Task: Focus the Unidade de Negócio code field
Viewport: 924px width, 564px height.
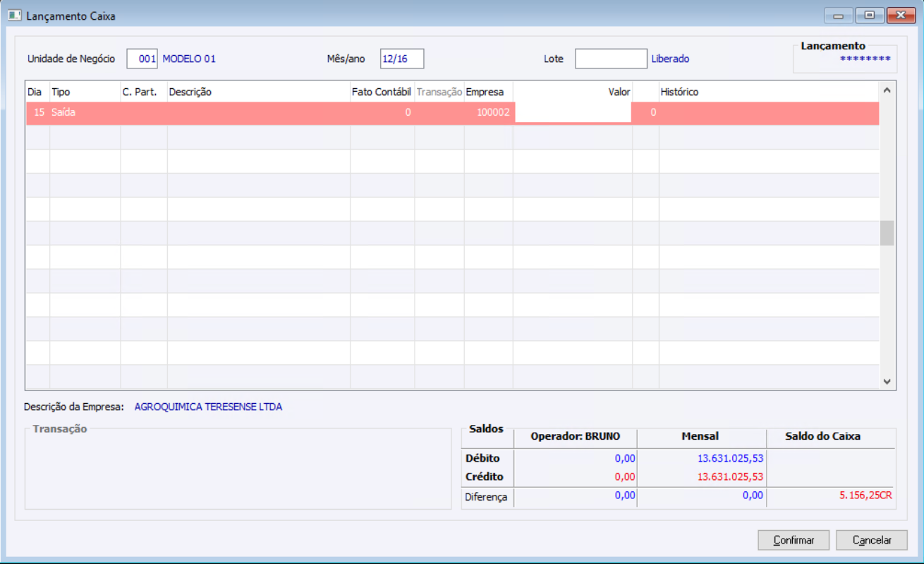Action: click(x=142, y=59)
